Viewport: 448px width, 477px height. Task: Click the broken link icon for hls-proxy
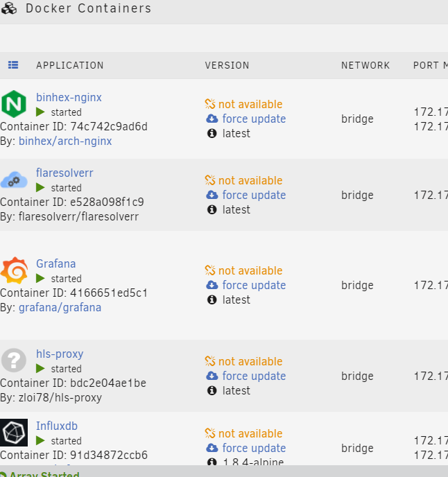coord(210,361)
